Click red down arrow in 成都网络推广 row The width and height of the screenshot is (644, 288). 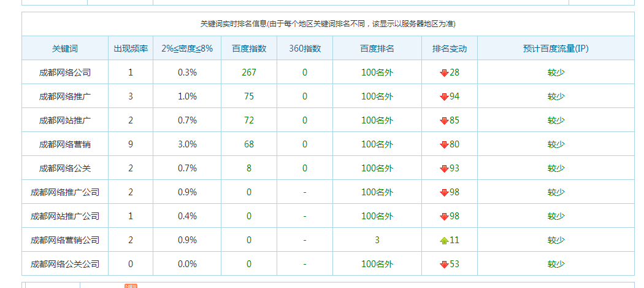[x=444, y=96]
